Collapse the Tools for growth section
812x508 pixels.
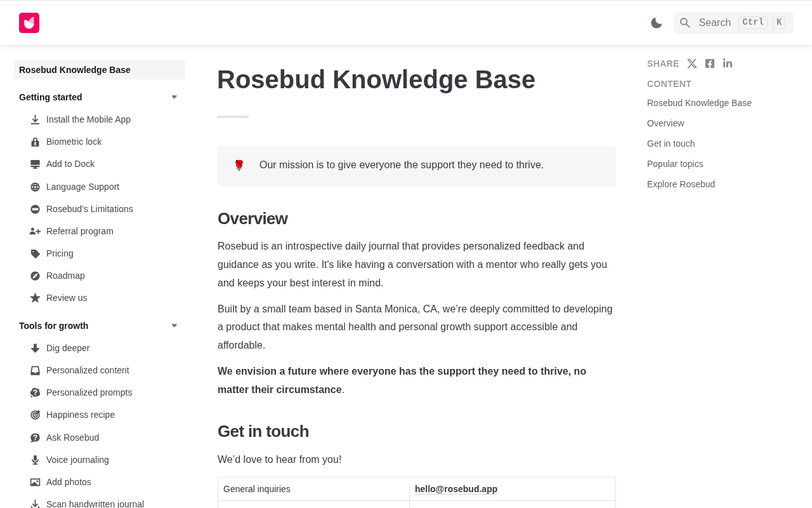click(x=174, y=326)
